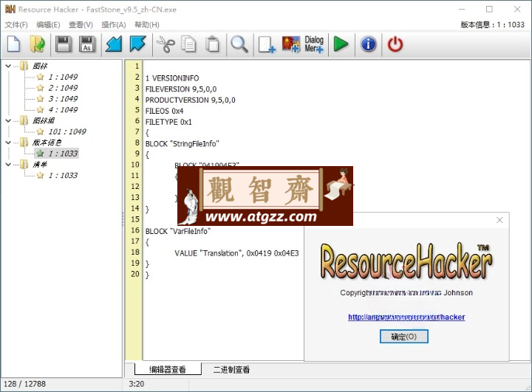532x392 pixels.
Task: Click the blue Info icon
Action: tap(369, 44)
